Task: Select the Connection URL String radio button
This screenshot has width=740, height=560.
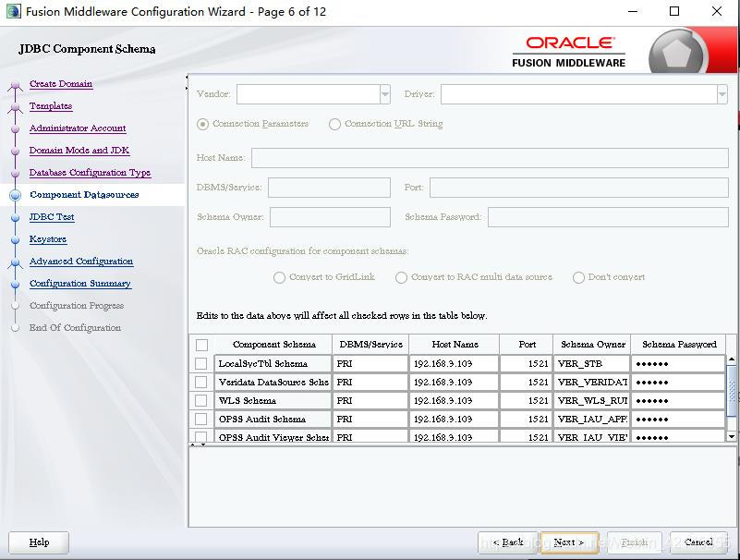Action: pyautogui.click(x=334, y=124)
